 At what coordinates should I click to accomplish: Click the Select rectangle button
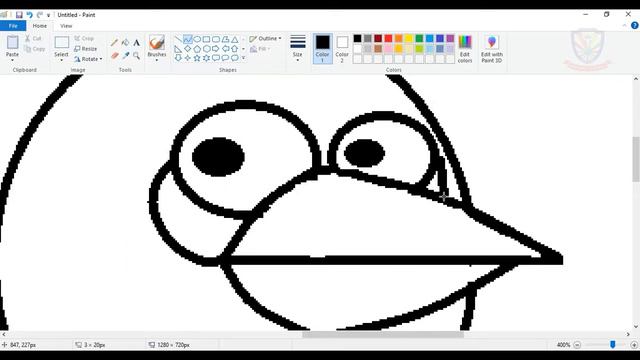[x=61, y=42]
